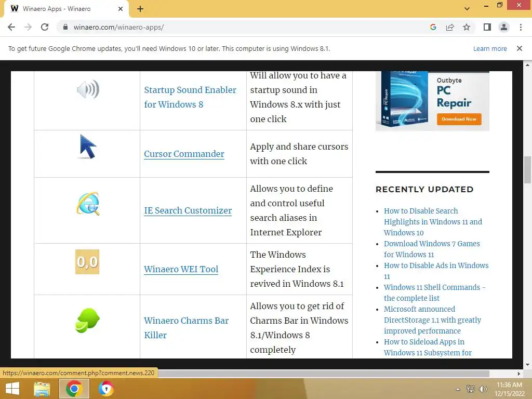The height and width of the screenshot is (399, 532).
Task: Click the scroll down arrow
Action: click(527, 365)
